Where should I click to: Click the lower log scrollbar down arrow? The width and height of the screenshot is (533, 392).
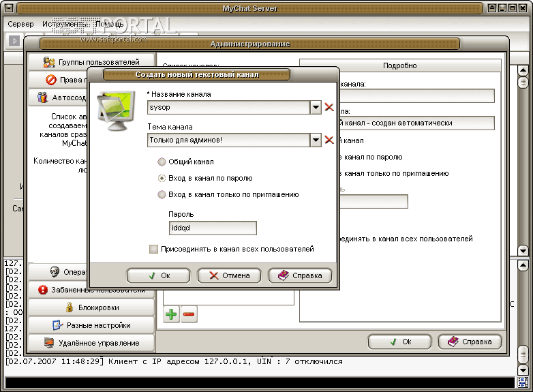[x=523, y=370]
